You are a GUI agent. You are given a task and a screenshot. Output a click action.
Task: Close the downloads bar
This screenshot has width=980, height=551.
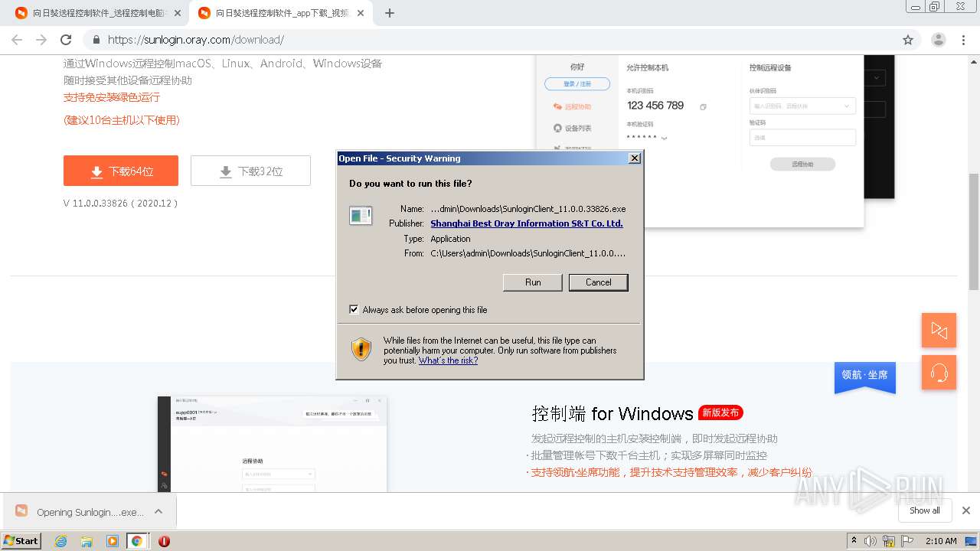point(966,510)
